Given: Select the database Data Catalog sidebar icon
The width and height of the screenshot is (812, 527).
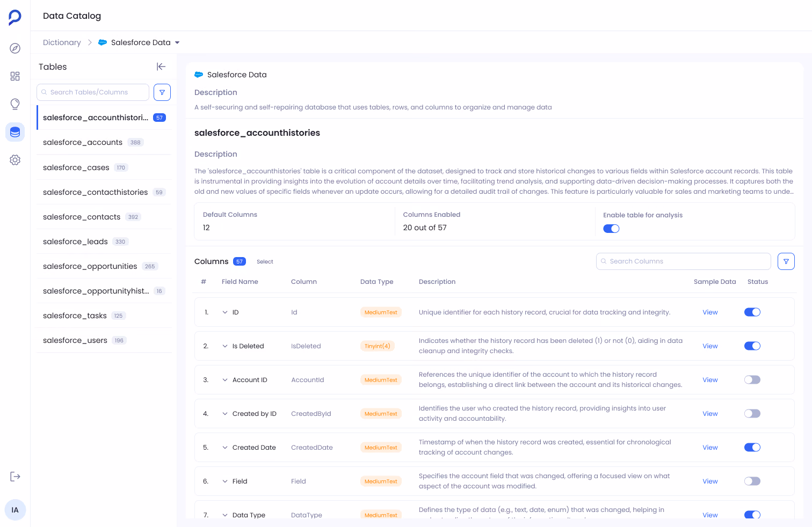Looking at the screenshot, I should click(x=15, y=132).
